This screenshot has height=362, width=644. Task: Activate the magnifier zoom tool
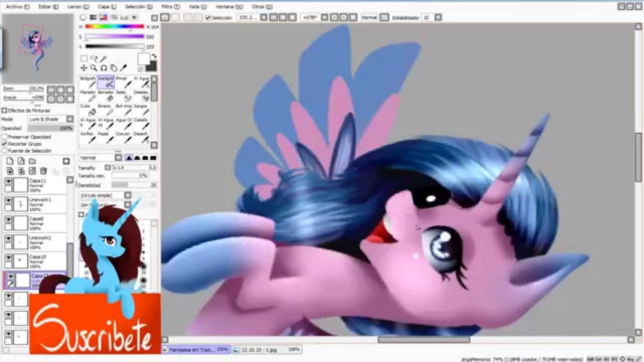[x=94, y=68]
